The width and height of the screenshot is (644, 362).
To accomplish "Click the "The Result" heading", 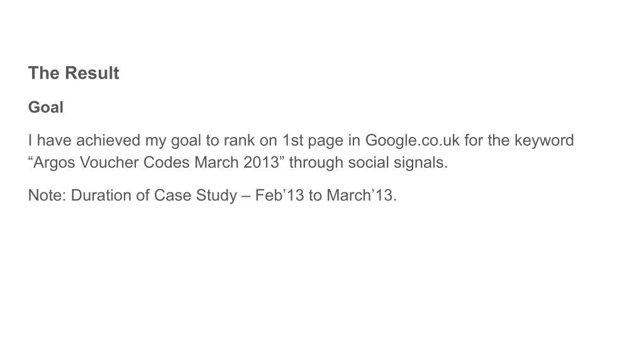I will pos(74,73).
